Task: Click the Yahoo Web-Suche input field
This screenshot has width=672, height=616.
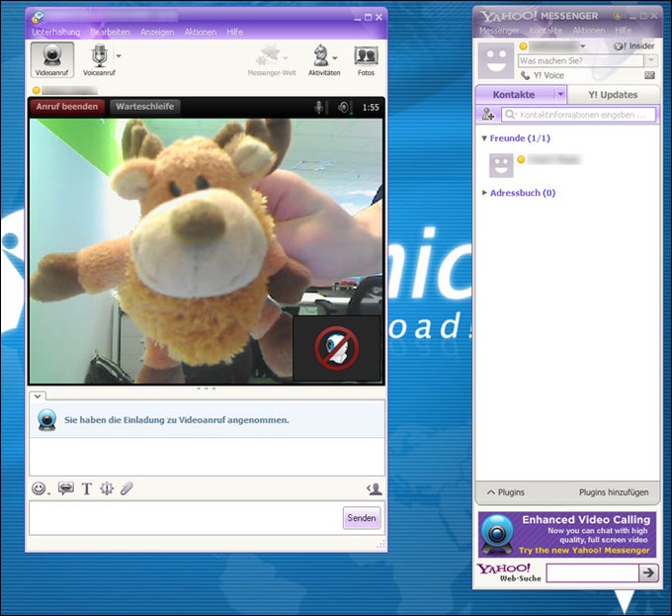Action: 592,572
